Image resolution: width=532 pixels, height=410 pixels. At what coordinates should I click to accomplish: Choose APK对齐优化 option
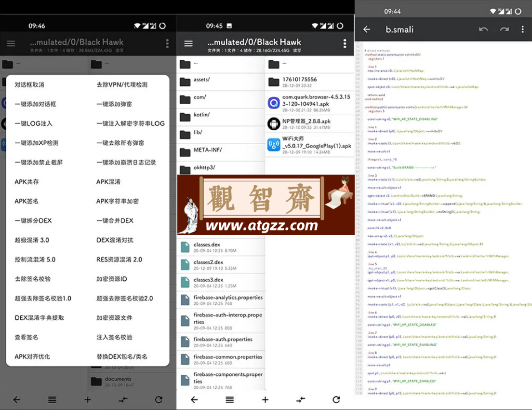tap(32, 356)
